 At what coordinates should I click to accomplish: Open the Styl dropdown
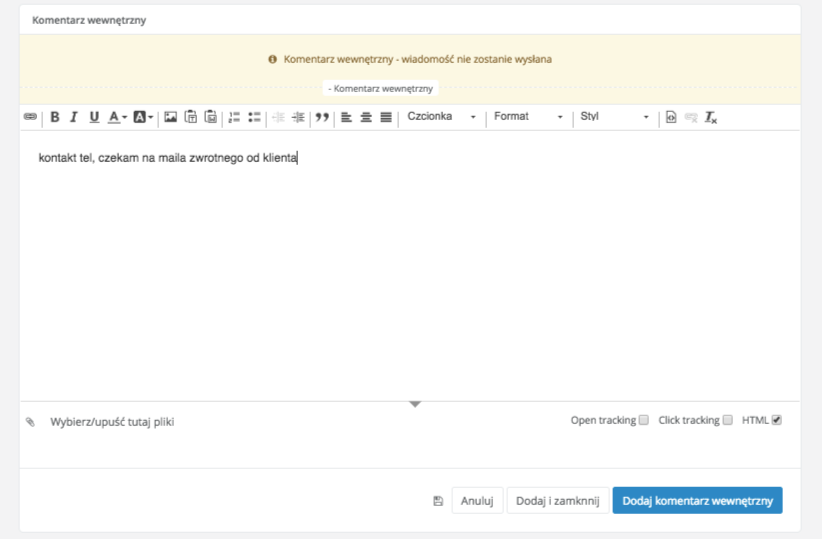(614, 116)
